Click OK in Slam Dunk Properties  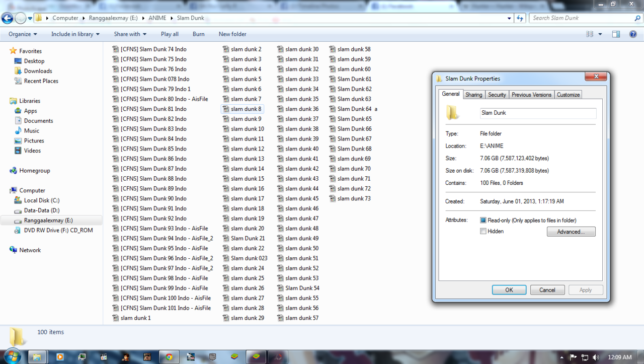point(509,290)
